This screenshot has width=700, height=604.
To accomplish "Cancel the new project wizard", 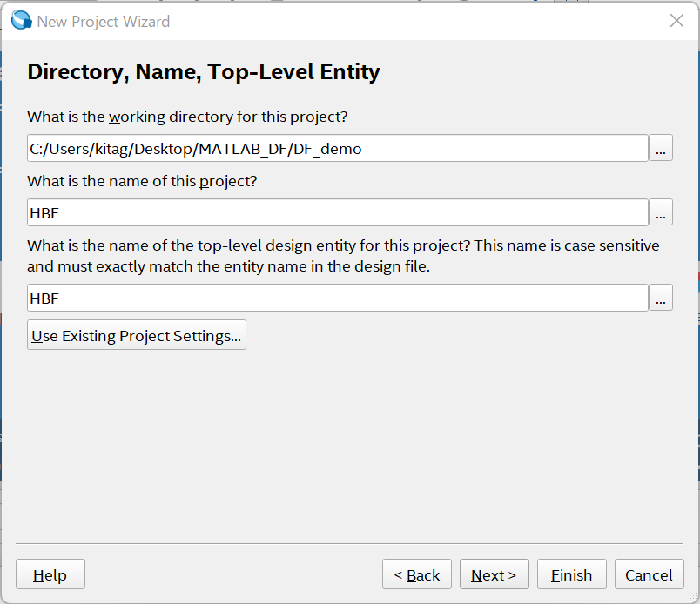I will (x=649, y=574).
